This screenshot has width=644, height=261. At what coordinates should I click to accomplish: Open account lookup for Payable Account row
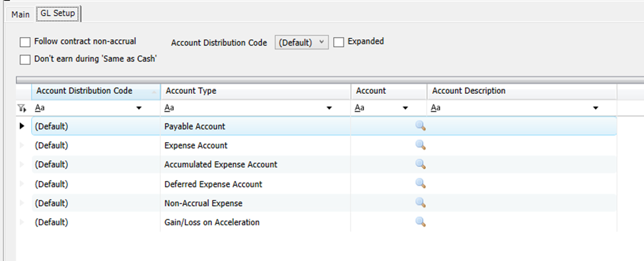coord(420,126)
